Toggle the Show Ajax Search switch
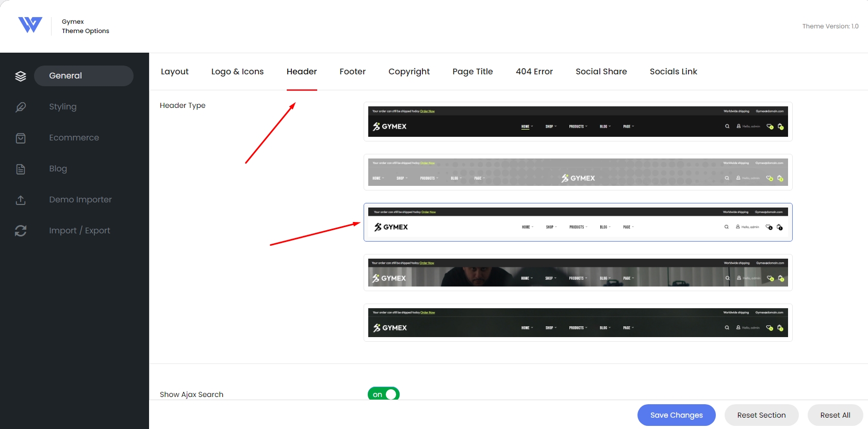This screenshot has width=868, height=429. coord(384,394)
